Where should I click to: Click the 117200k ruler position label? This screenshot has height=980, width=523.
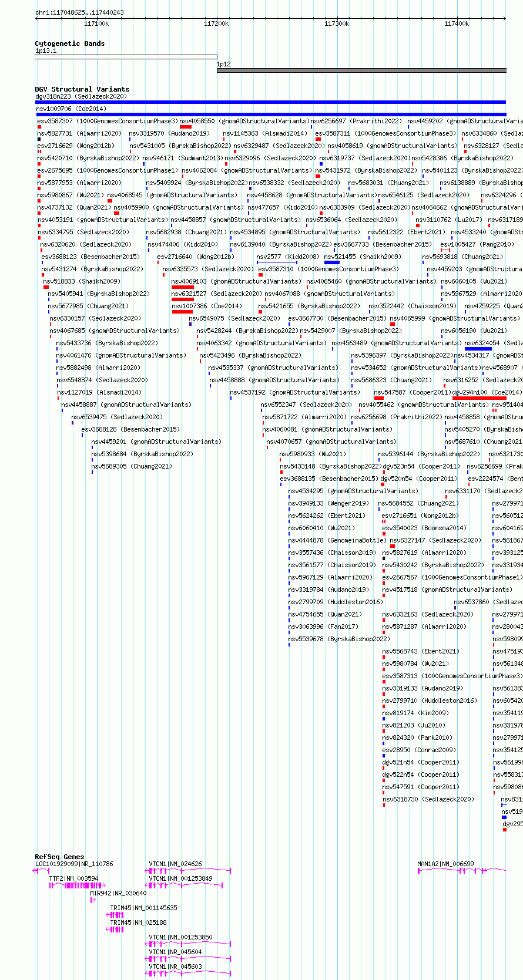216,23
